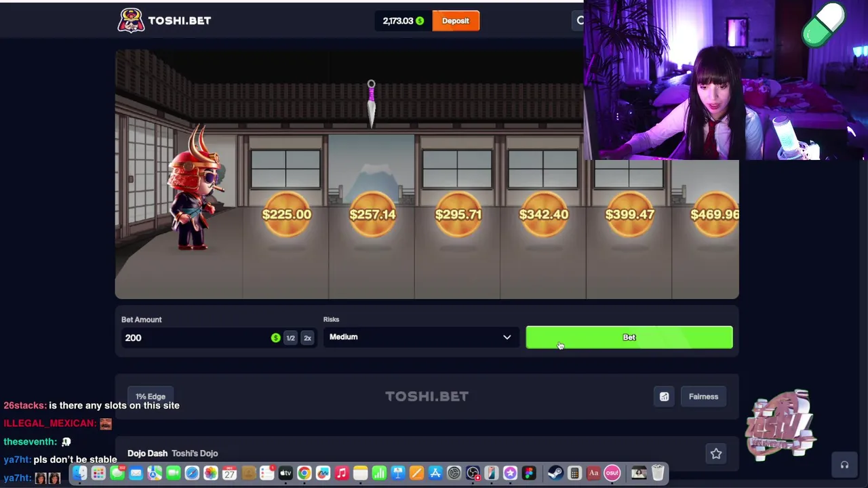Click the headset support icon

[844, 465]
